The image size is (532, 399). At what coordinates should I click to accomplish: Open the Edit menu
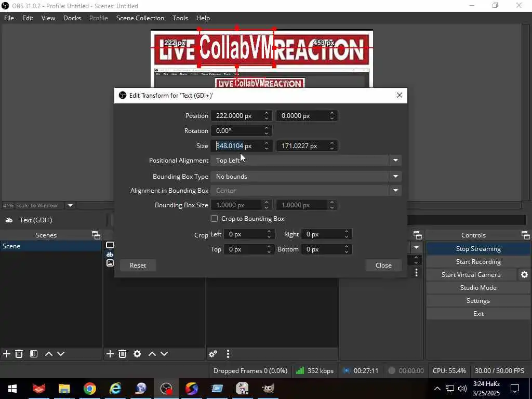coord(28,18)
